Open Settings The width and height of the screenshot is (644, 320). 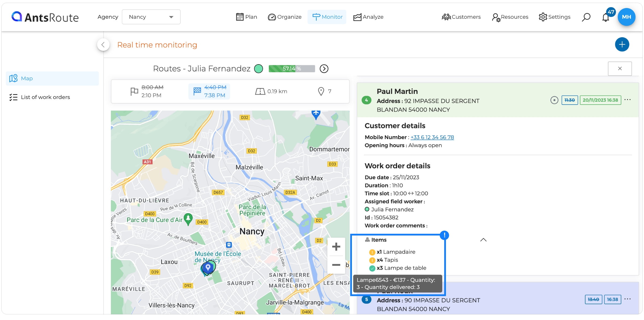554,17
